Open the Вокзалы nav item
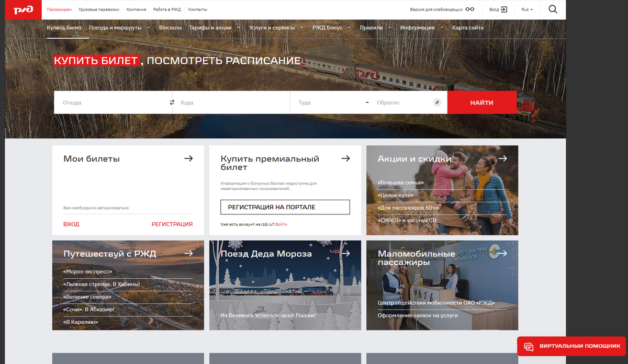 (171, 28)
